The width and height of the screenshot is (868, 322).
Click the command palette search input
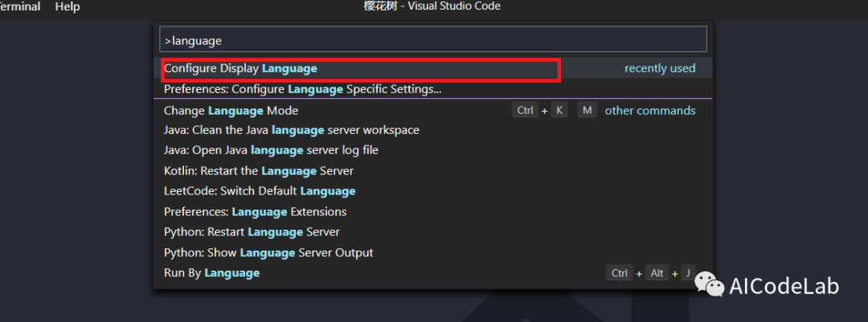point(433,40)
